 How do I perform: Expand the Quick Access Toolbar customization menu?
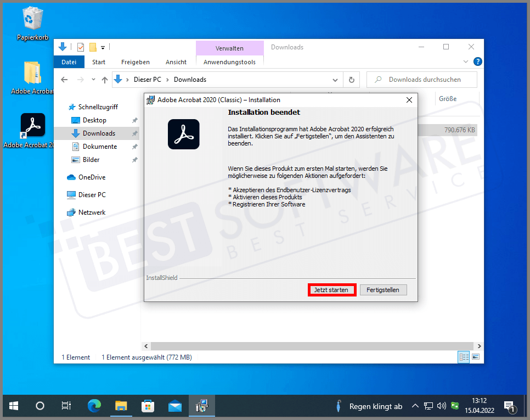(x=102, y=47)
